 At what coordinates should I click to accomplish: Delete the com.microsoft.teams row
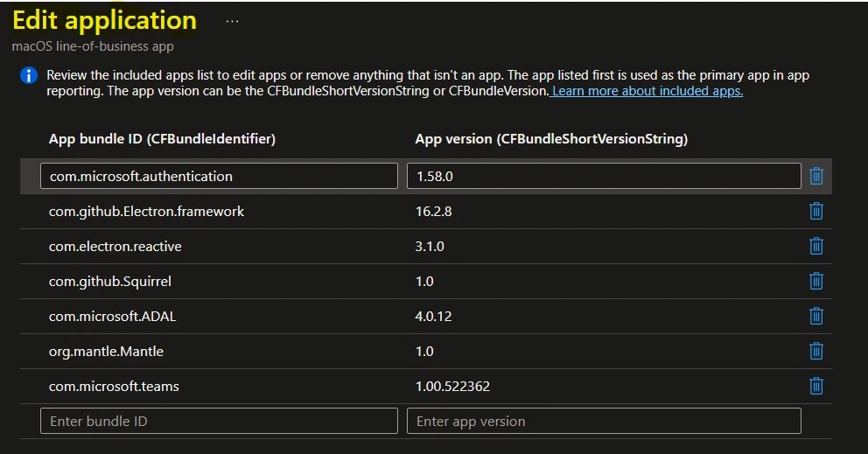pos(816,386)
